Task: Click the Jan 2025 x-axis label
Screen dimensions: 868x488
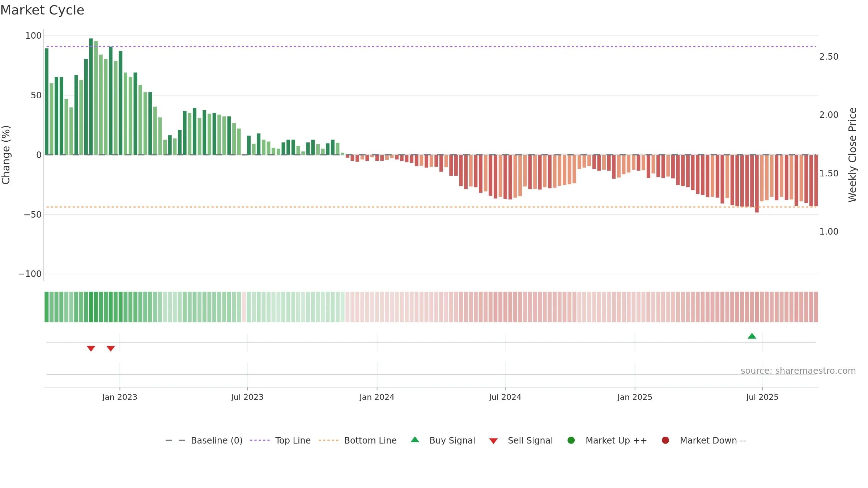Action: click(x=635, y=397)
